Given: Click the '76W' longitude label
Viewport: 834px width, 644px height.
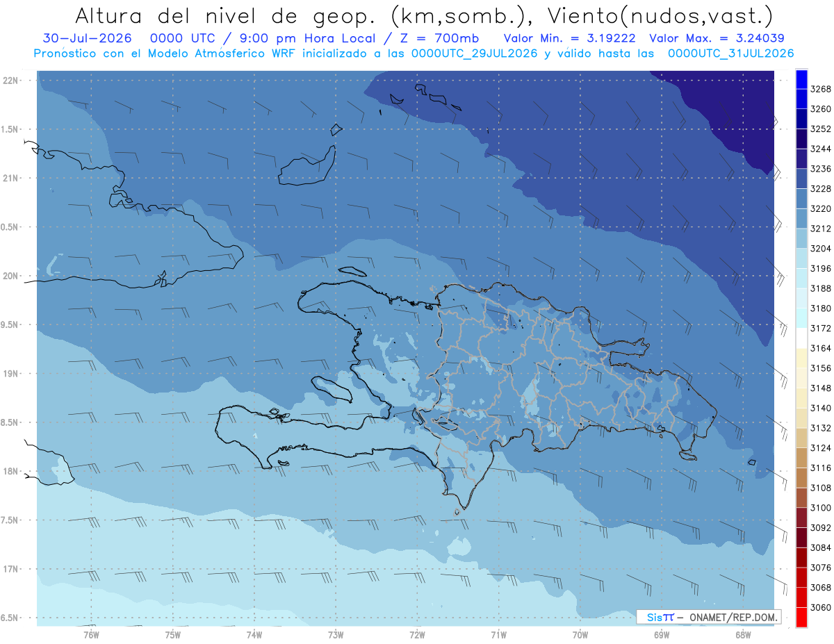Looking at the screenshot, I should coord(91,634).
